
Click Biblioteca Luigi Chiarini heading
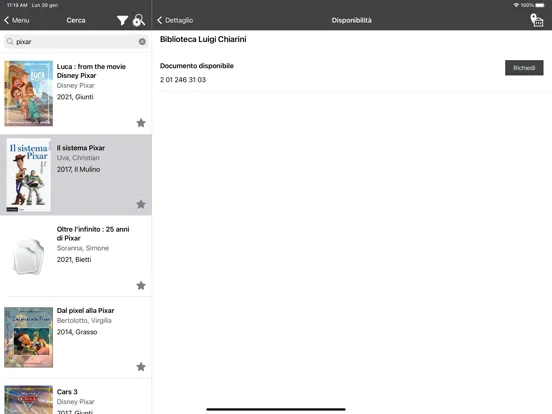(203, 39)
